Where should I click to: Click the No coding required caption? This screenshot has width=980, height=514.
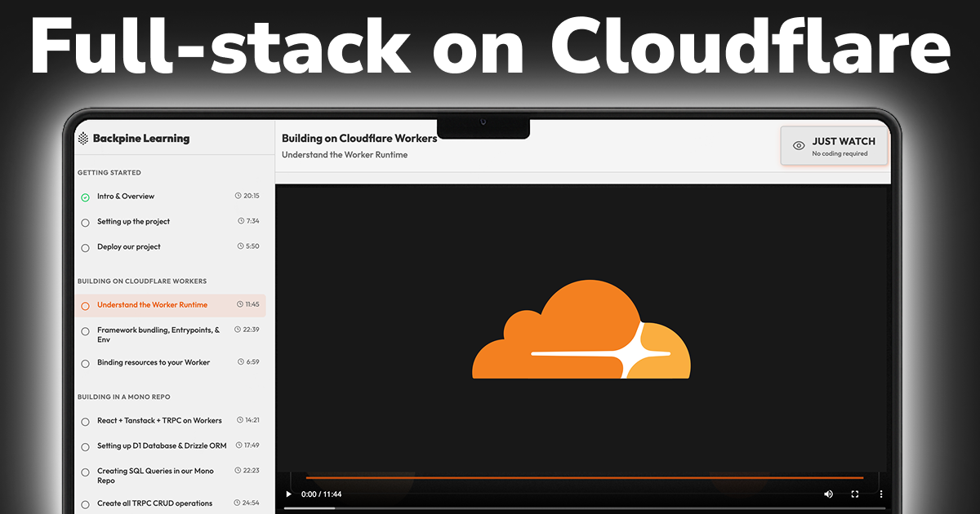[840, 153]
